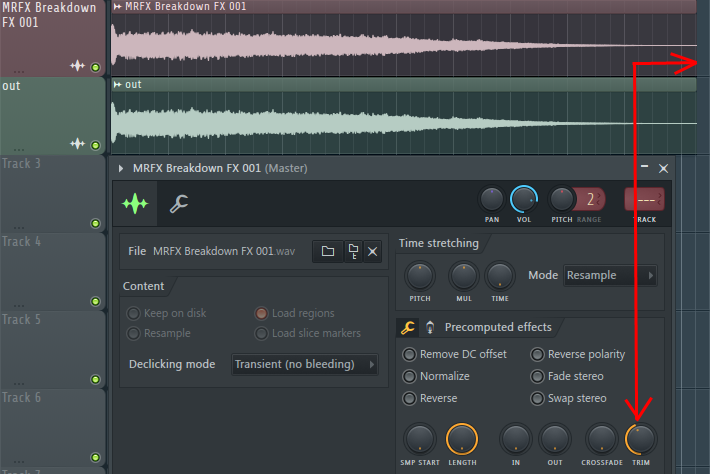
Task: Click the TRACK mixer routing selector
Action: point(644,200)
